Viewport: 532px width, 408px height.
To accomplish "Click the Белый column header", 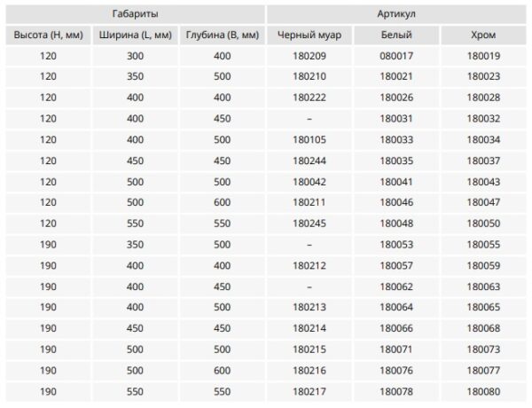I will [x=396, y=35].
